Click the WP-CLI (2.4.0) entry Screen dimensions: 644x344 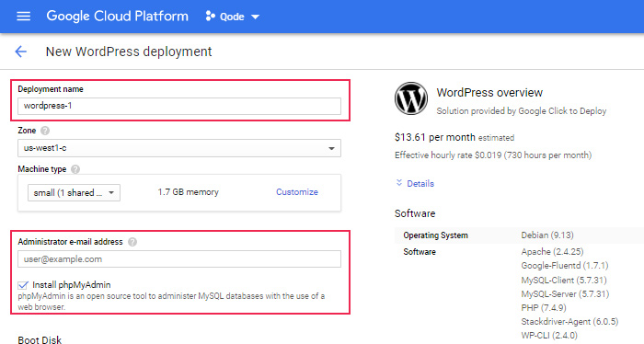549,336
